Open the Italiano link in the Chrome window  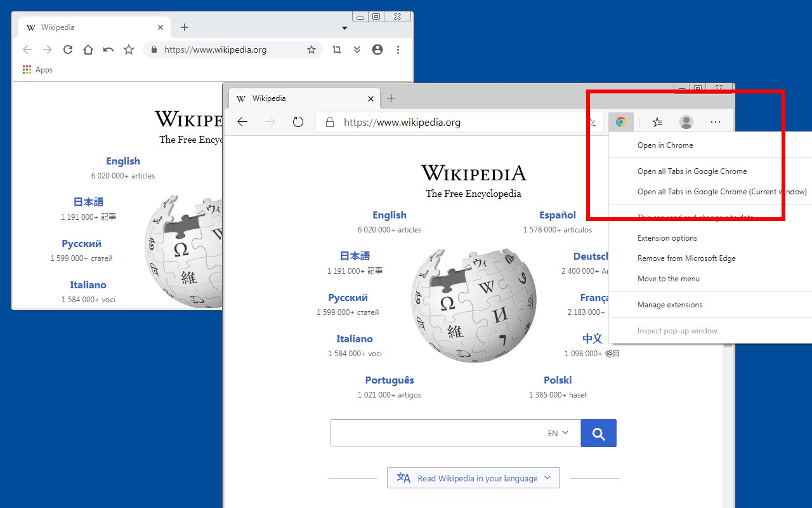pos(88,285)
